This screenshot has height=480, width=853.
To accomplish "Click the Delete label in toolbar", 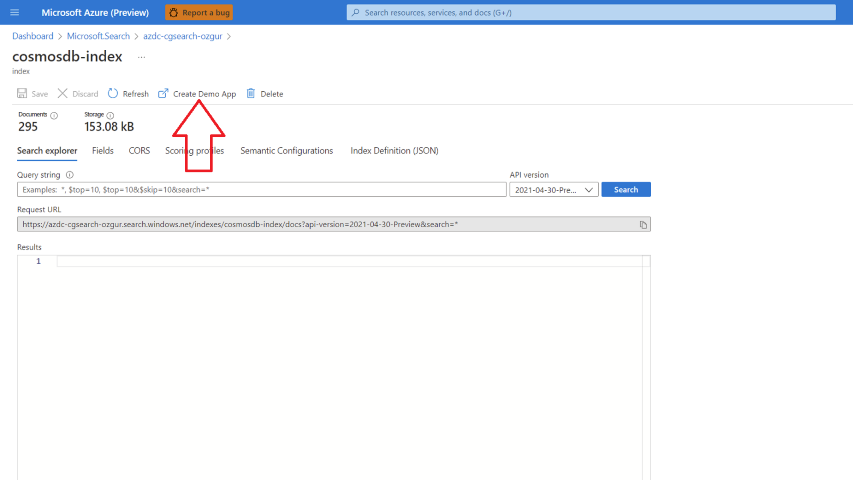I will [271, 94].
